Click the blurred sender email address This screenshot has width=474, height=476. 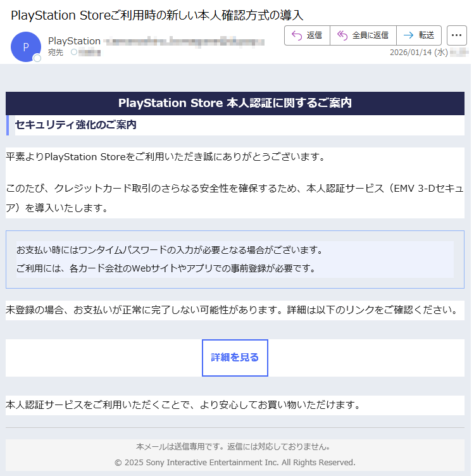tap(184, 42)
